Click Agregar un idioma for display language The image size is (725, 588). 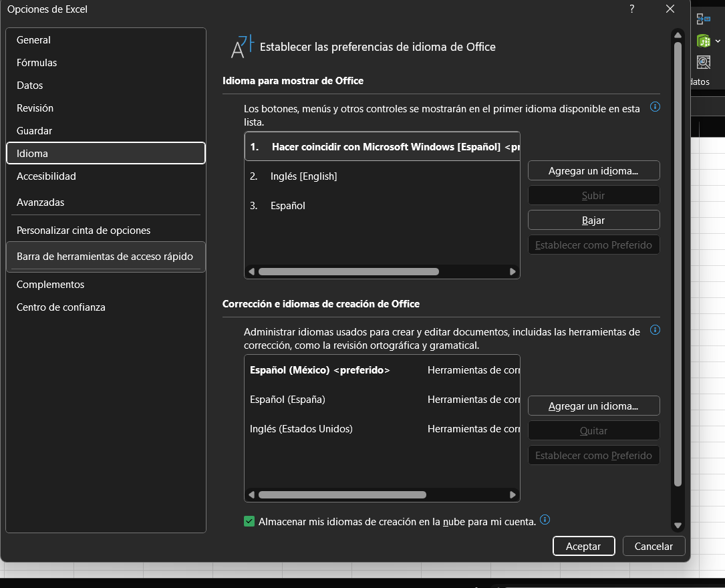pos(593,170)
